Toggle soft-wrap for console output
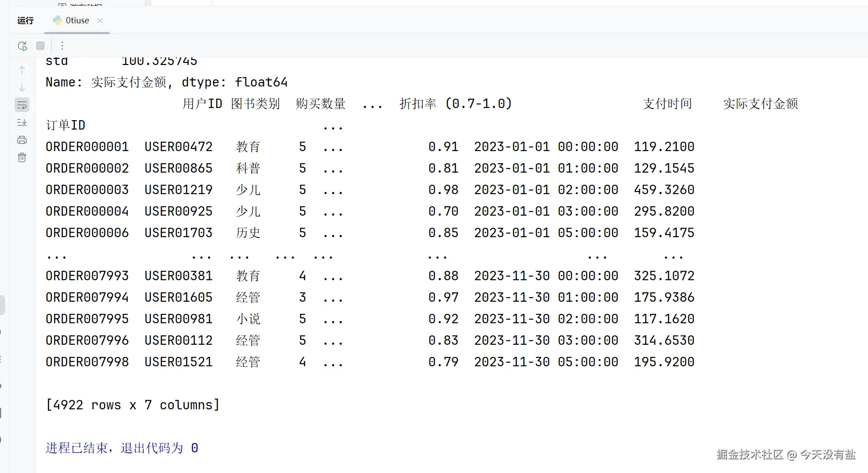The image size is (868, 473). click(x=22, y=105)
